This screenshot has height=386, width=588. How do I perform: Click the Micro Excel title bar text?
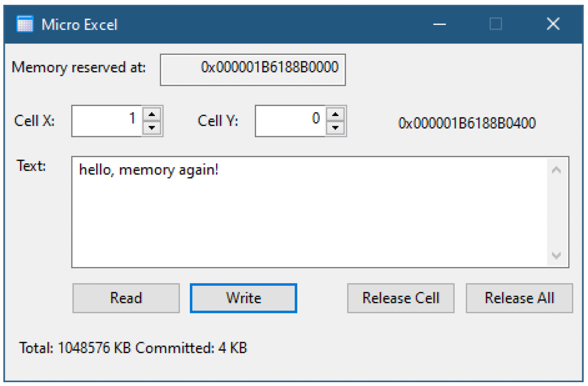point(79,24)
